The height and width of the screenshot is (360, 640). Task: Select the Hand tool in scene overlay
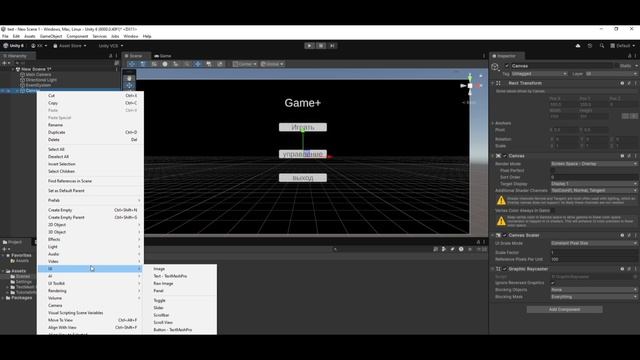pyautogui.click(x=129, y=78)
